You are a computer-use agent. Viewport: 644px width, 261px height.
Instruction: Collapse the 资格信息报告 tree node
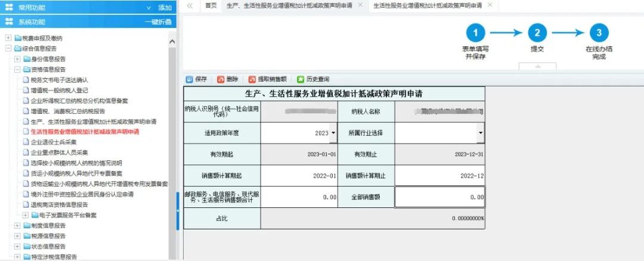(17, 69)
